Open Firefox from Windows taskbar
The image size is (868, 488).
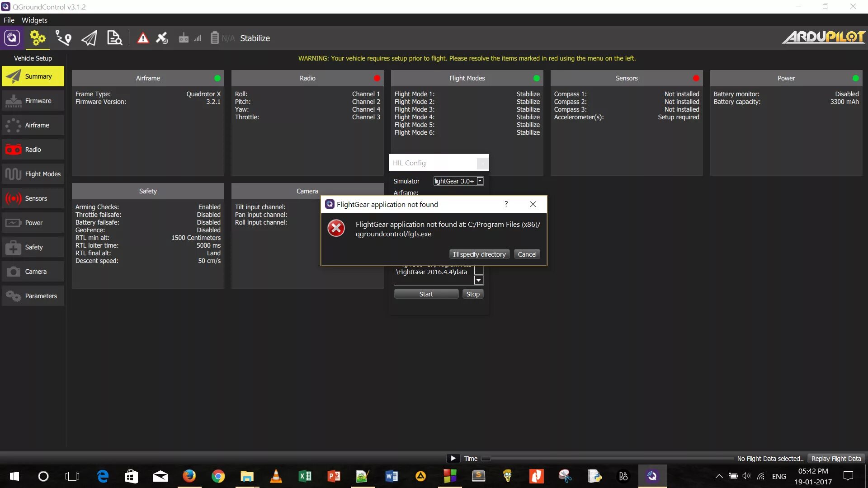(x=189, y=476)
